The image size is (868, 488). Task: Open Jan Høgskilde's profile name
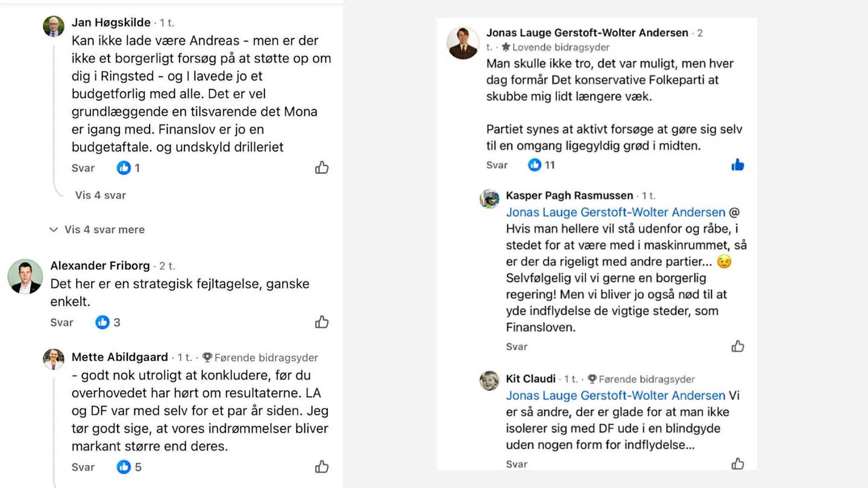[111, 22]
